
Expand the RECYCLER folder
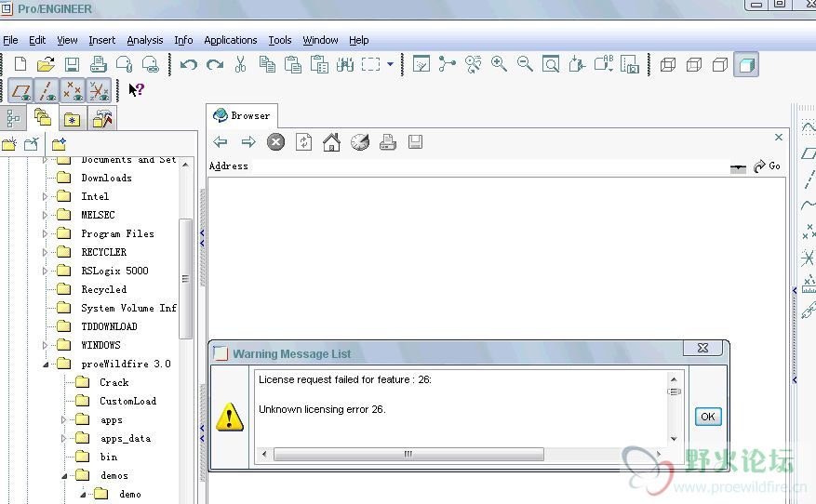[45, 252]
